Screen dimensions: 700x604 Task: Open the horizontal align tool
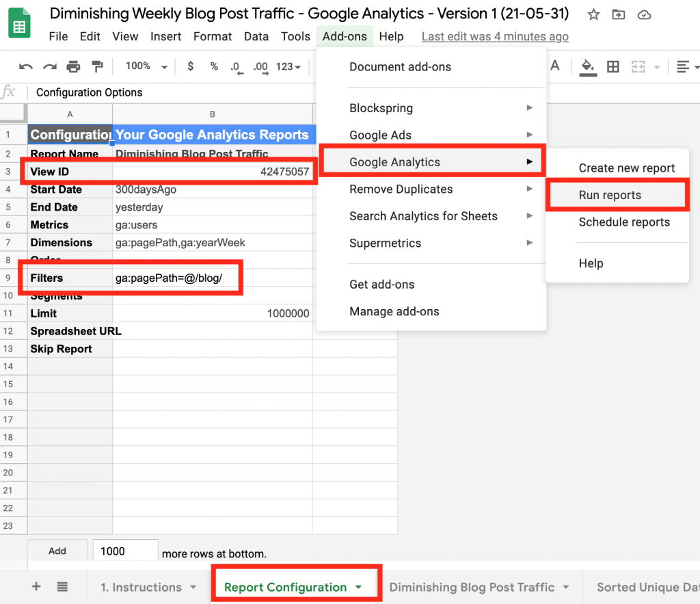683,66
